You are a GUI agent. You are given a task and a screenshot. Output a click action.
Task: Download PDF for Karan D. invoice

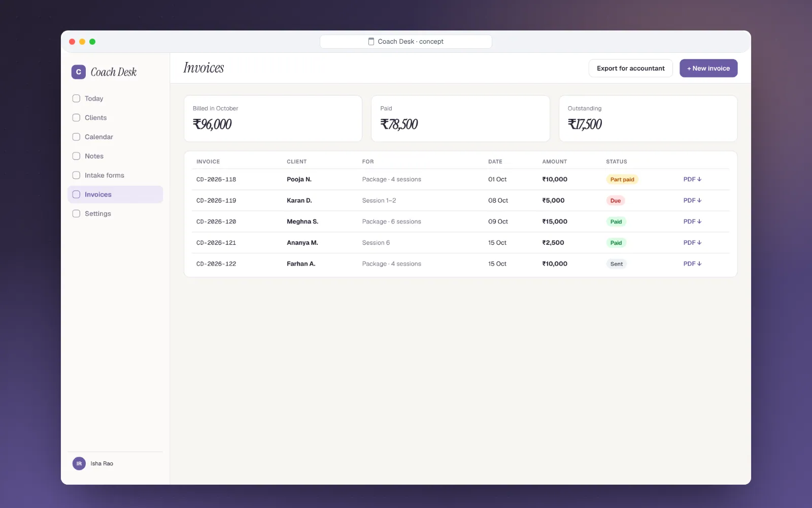[692, 201]
